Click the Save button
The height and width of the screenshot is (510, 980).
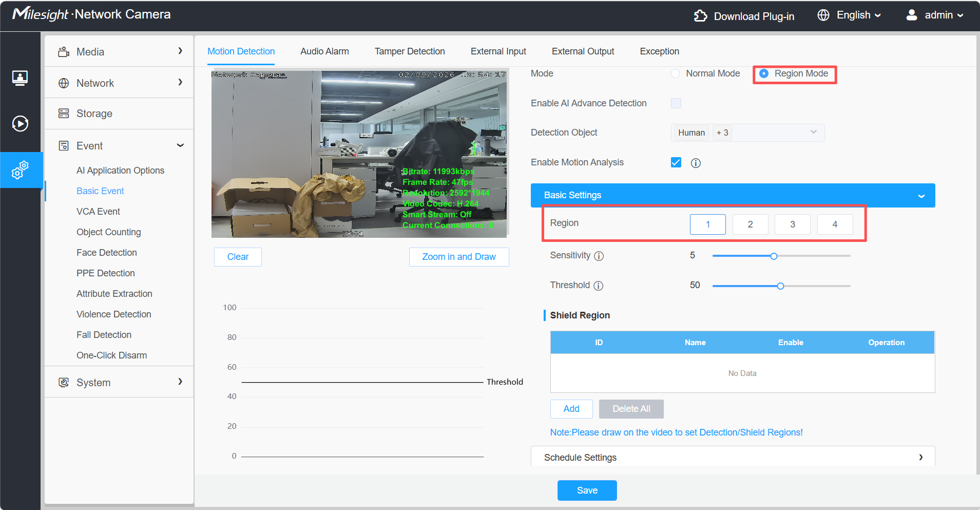(587, 490)
